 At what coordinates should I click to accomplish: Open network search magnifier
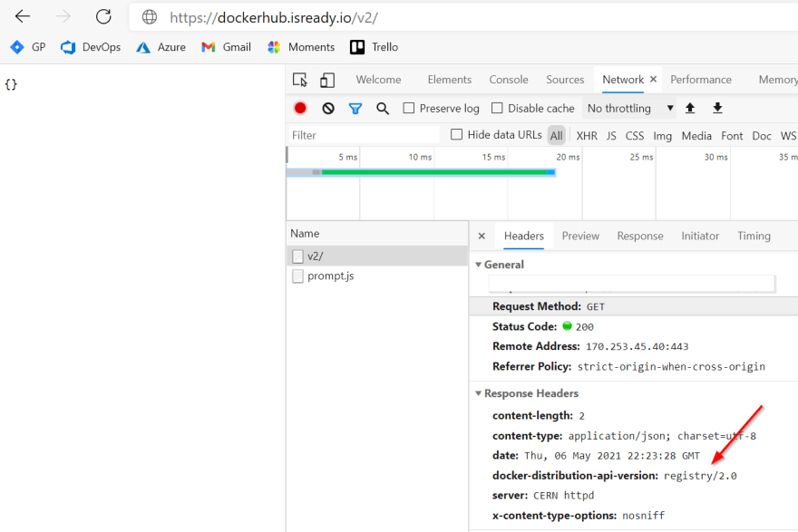pos(383,109)
